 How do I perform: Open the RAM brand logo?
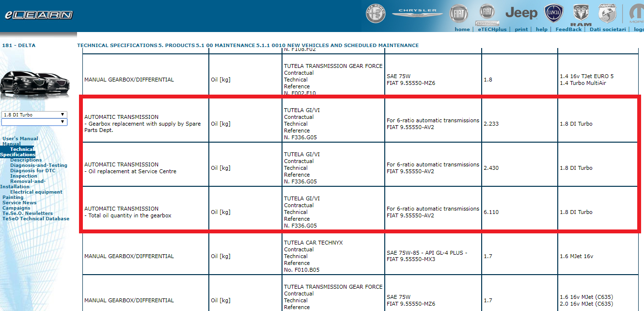coord(581,15)
